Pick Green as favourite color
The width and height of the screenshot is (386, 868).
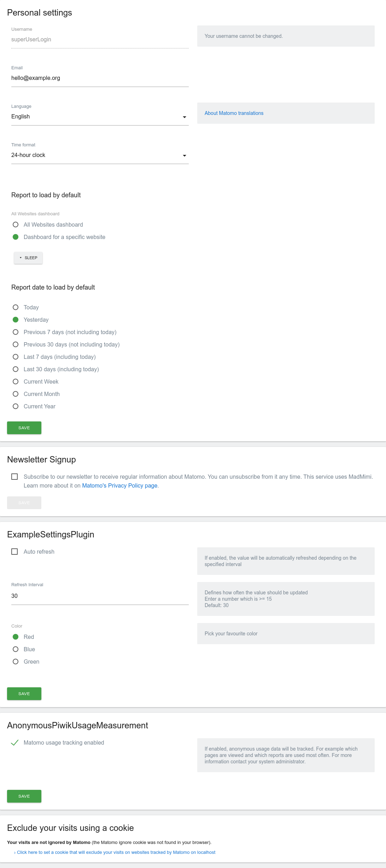tap(16, 662)
